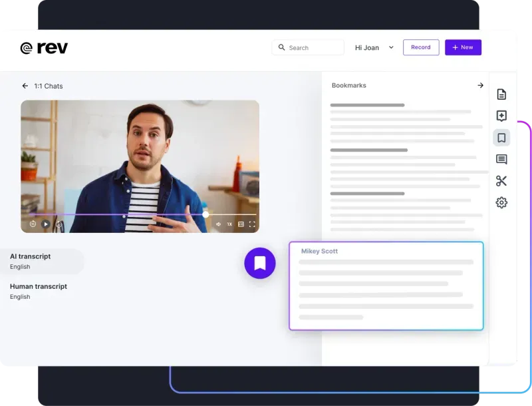Open the settings gear sidebar icon
The image size is (532, 406).
point(501,202)
